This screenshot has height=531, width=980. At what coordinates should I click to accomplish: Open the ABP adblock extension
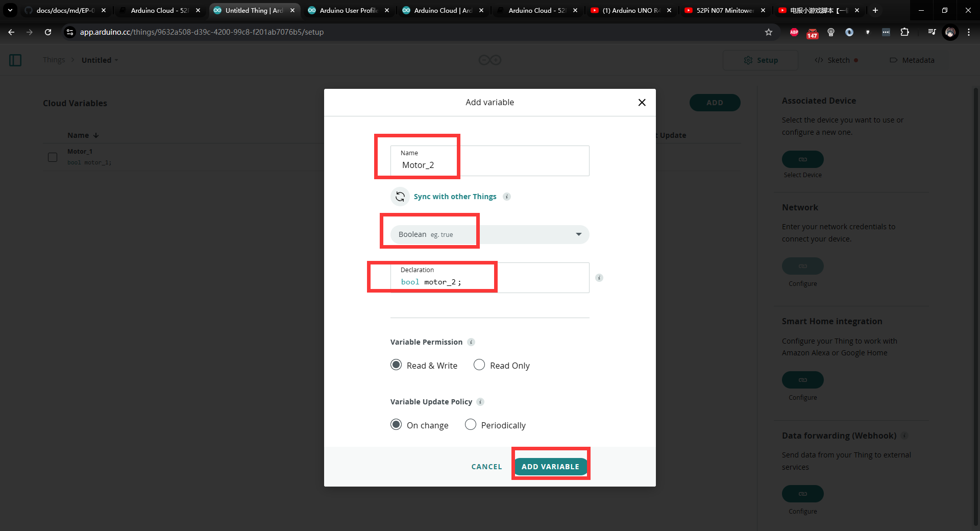tap(794, 32)
